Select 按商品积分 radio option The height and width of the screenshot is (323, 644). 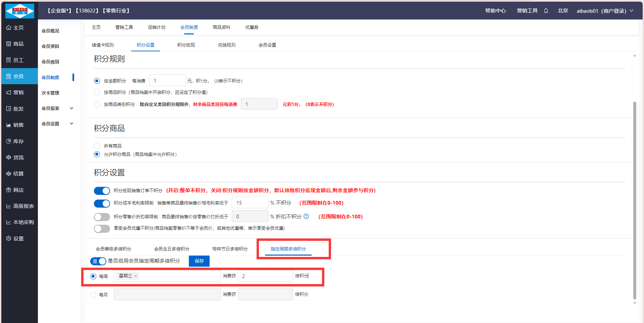[x=97, y=92]
